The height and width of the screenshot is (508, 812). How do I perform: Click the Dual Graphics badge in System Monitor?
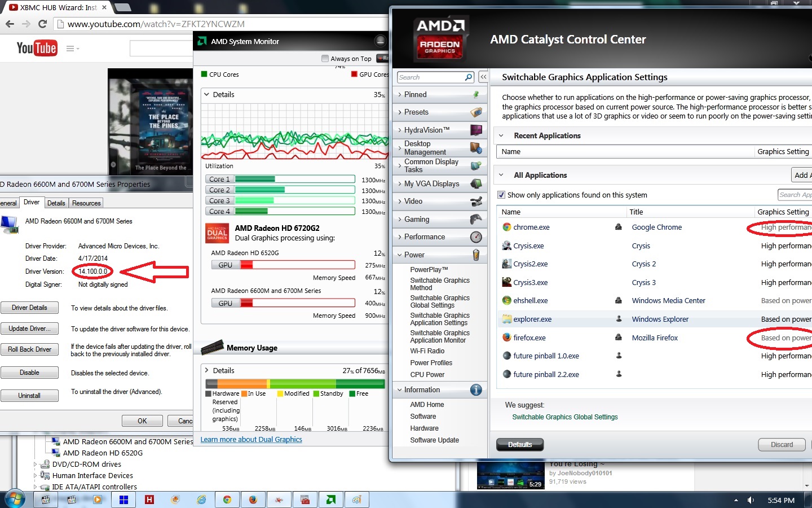pos(217,233)
